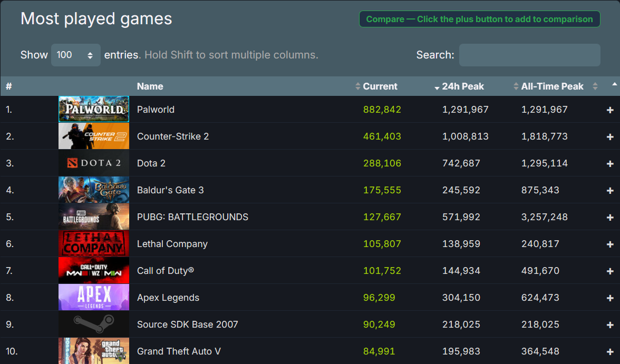Open the Grand Theft Auto V thumbnail
Screen dimensions: 620x364
pos(94,351)
